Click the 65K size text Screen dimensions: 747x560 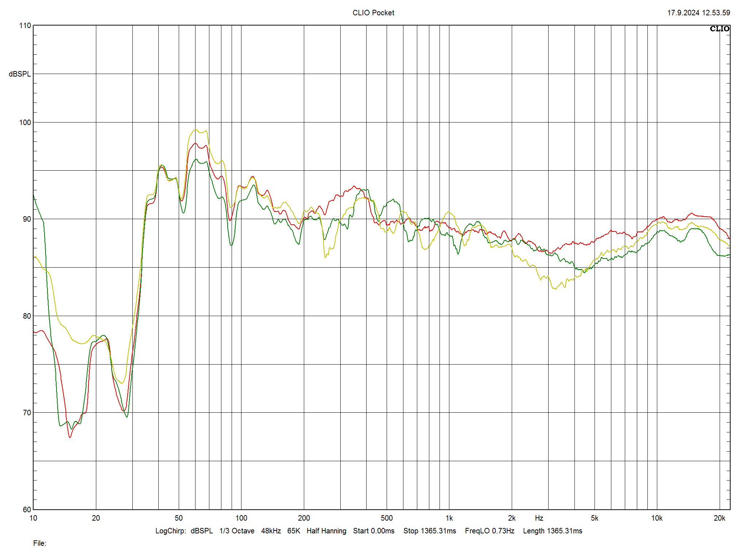tap(294, 531)
